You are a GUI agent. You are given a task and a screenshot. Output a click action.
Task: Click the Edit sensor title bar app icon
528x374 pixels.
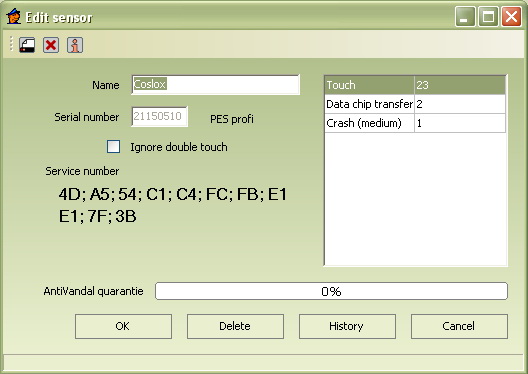[x=13, y=17]
